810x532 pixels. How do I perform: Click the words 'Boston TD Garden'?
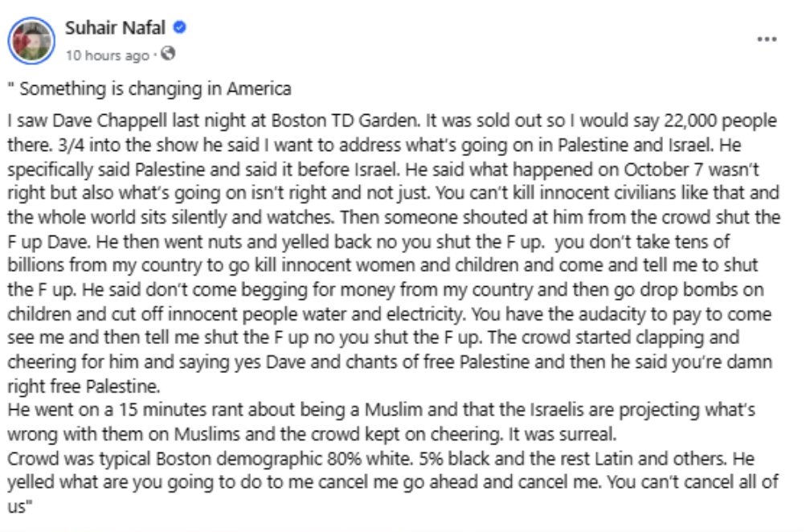[x=345, y=121]
